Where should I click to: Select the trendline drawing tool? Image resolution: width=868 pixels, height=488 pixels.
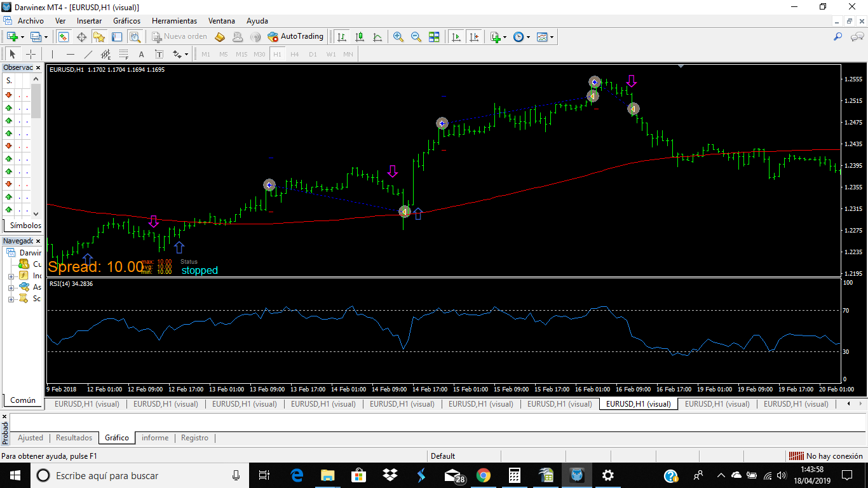click(x=88, y=54)
